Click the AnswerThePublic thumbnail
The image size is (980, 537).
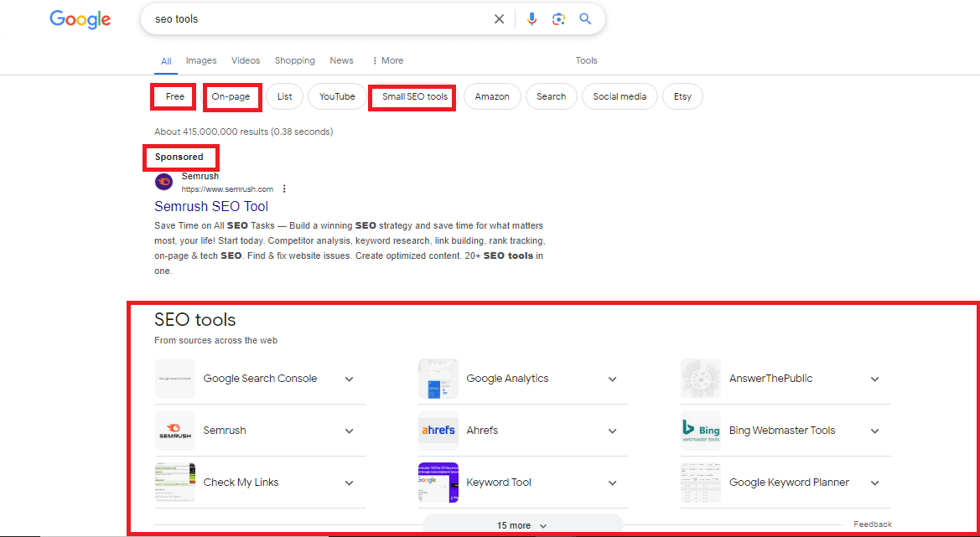(x=701, y=379)
